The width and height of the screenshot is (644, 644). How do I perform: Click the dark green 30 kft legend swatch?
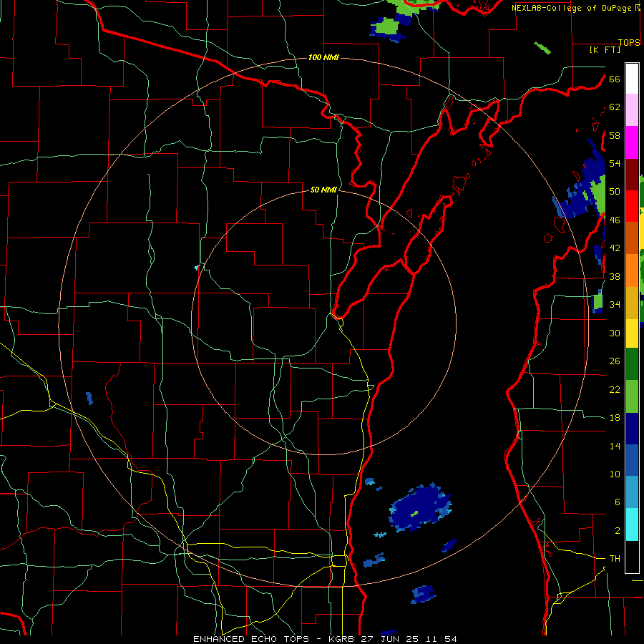[x=632, y=364]
